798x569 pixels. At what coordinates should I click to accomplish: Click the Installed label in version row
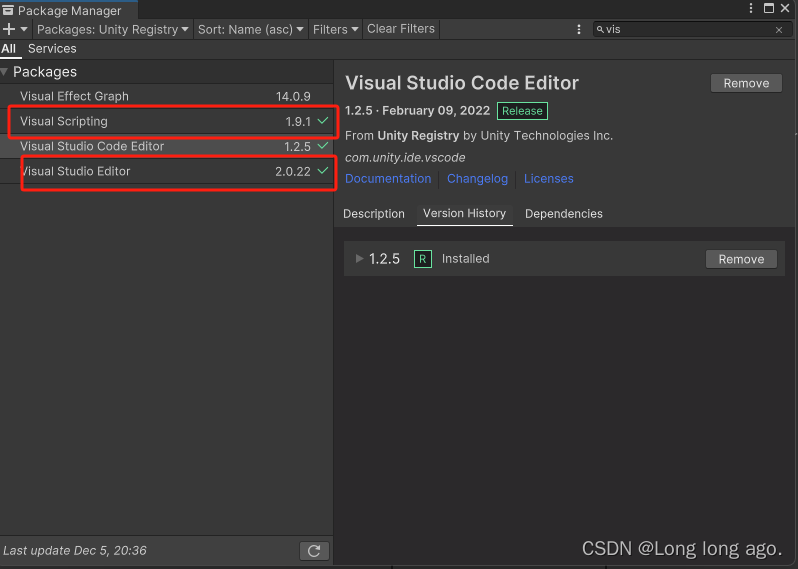point(466,259)
